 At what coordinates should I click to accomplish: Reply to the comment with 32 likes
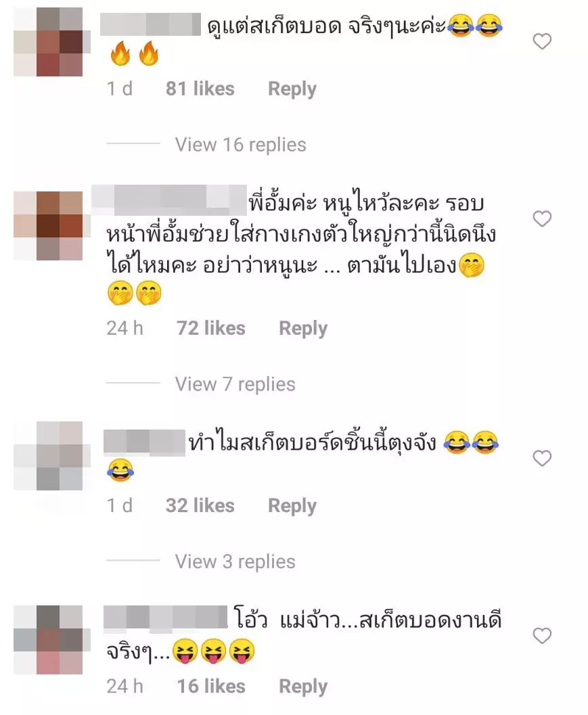coord(292,506)
